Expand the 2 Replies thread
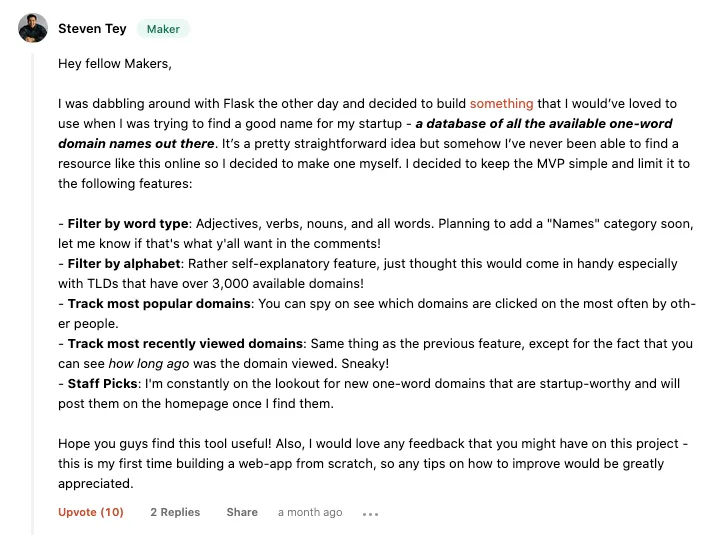Screen dimensions: 714x535 pyautogui.click(x=175, y=512)
